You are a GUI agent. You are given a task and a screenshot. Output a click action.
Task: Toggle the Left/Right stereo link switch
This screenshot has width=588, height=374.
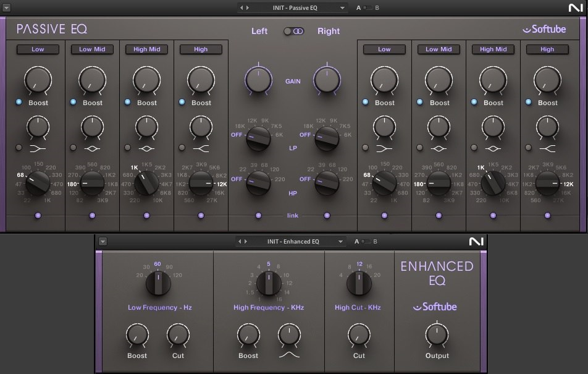(293, 31)
